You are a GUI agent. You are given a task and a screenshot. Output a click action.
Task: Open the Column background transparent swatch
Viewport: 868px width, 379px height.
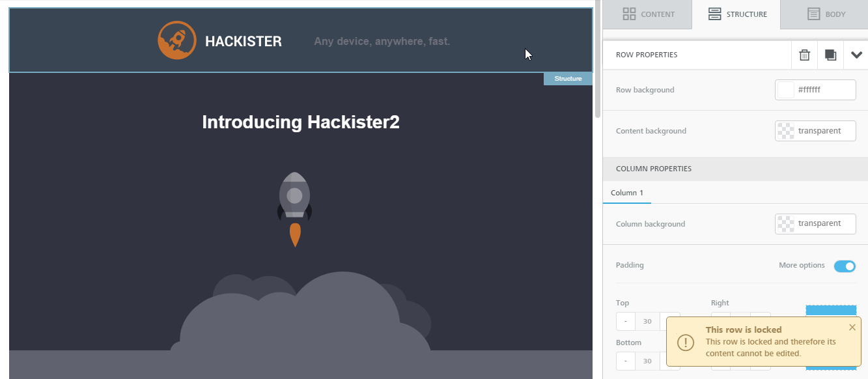786,223
